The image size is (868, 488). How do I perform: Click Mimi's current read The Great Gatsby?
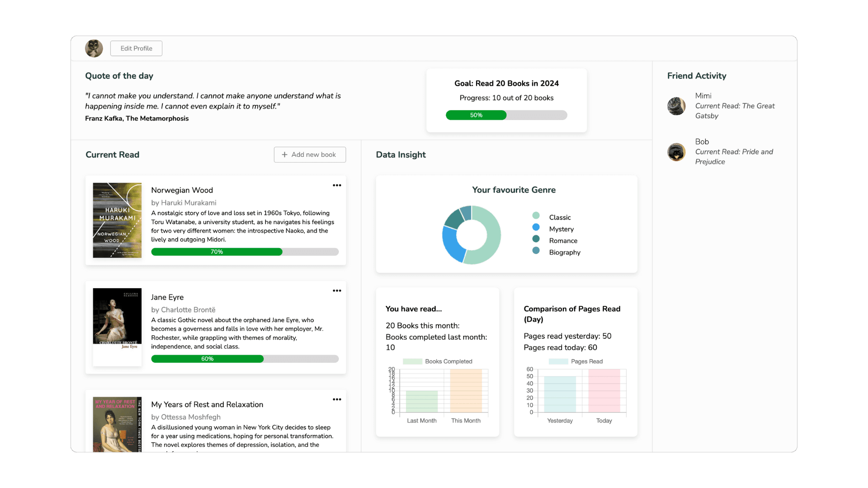735,111
